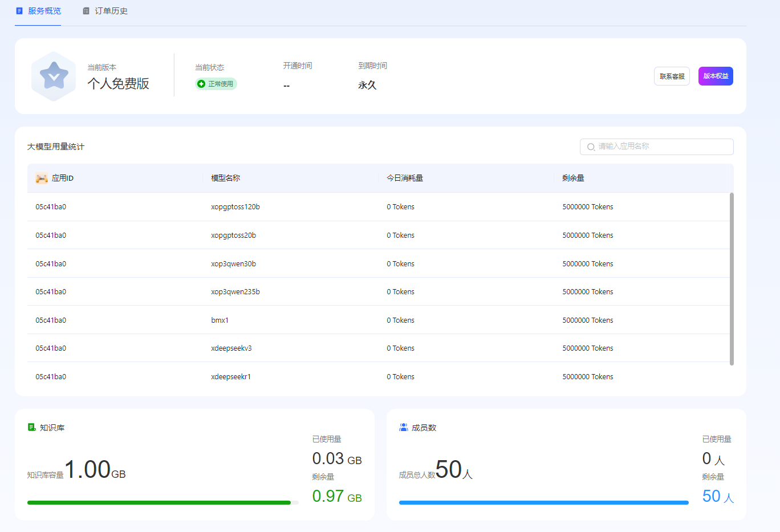The image size is (780, 532).
Task: Click the 今日消耗量 column header
Action: point(405,178)
